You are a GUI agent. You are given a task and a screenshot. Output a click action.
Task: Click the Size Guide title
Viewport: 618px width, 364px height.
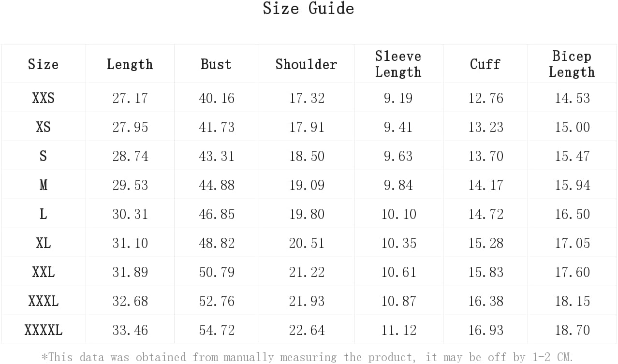tap(309, 9)
